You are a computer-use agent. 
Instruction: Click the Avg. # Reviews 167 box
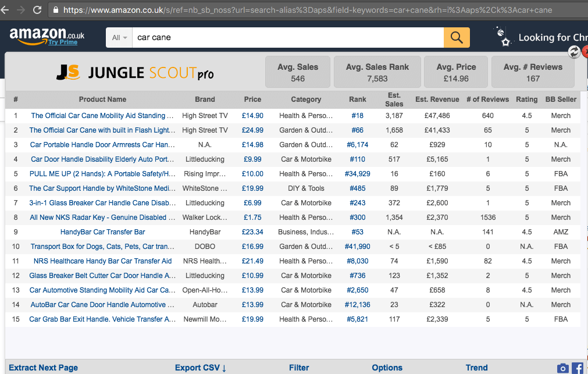coord(533,72)
